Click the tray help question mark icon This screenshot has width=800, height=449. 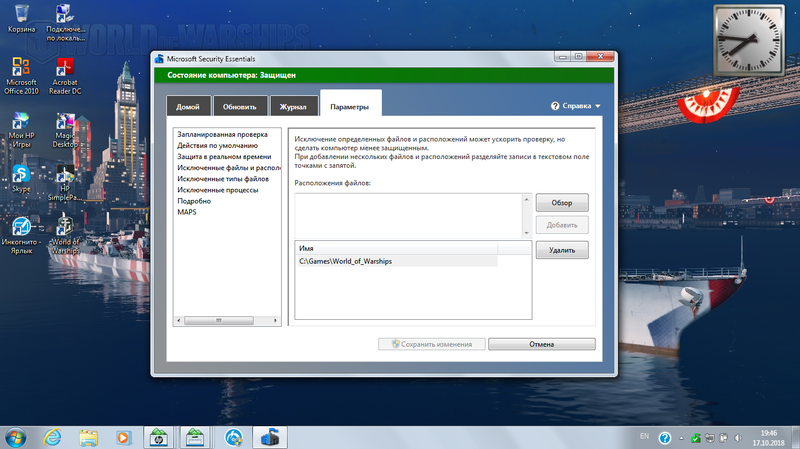[664, 438]
